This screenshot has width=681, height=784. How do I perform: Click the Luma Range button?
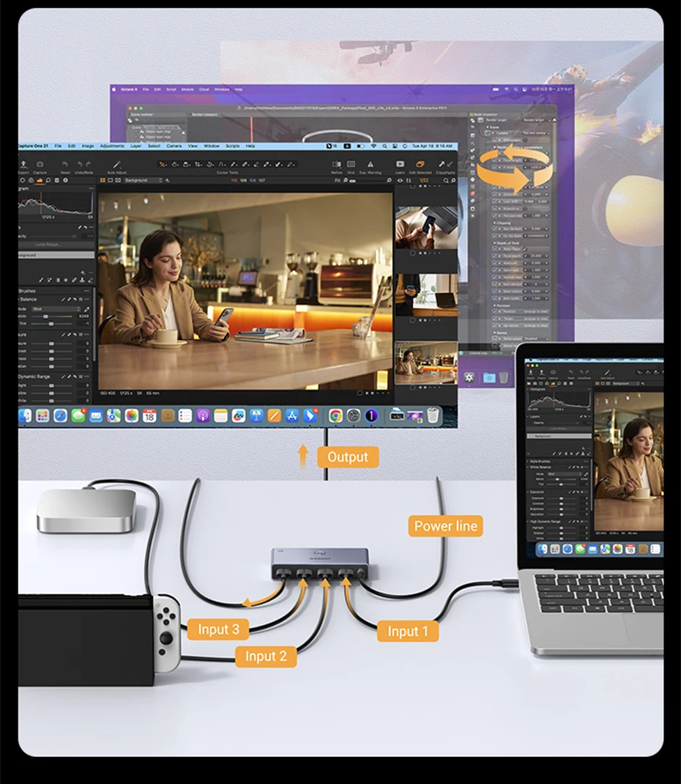click(48, 245)
